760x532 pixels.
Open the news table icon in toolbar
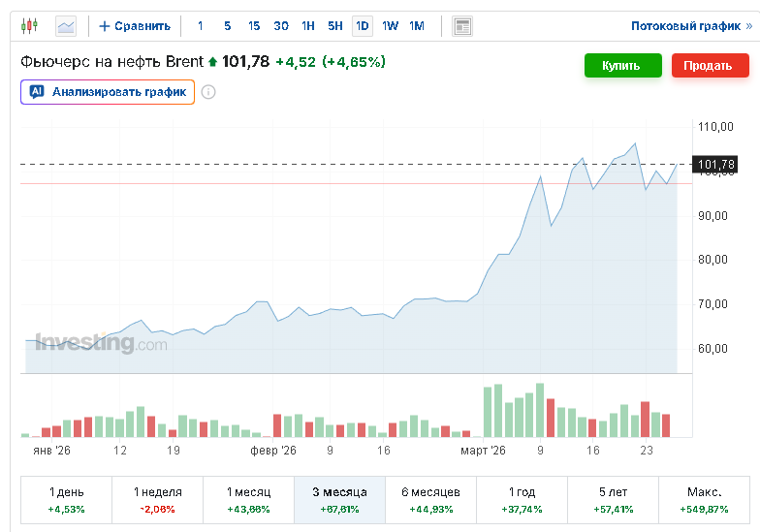point(462,26)
